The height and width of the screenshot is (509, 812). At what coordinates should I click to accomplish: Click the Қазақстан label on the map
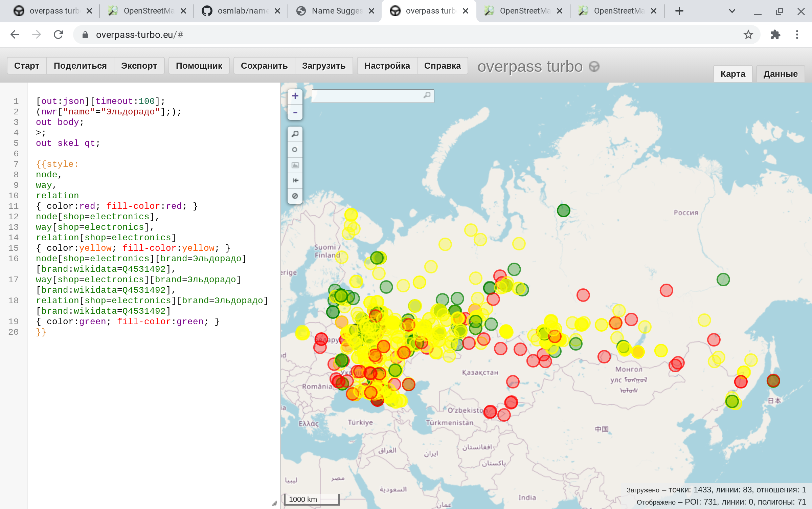coord(480,372)
